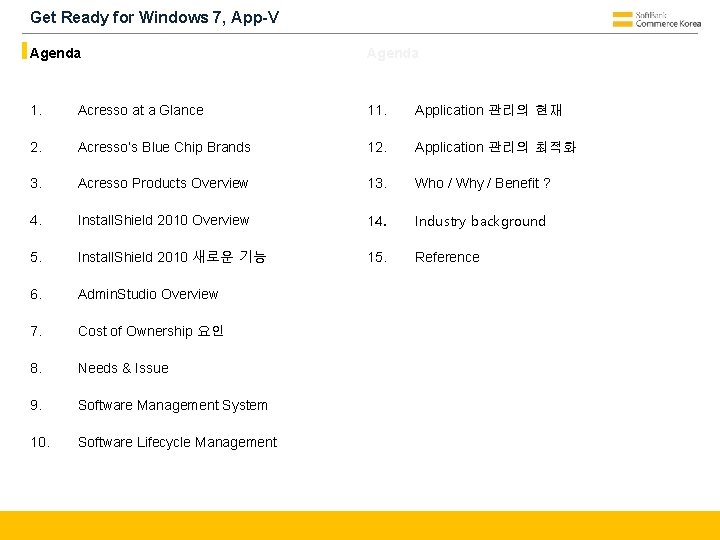The height and width of the screenshot is (540, 720).
Task: Select agenda item 'Cost of Ownership 요인'
Action: coord(151,331)
